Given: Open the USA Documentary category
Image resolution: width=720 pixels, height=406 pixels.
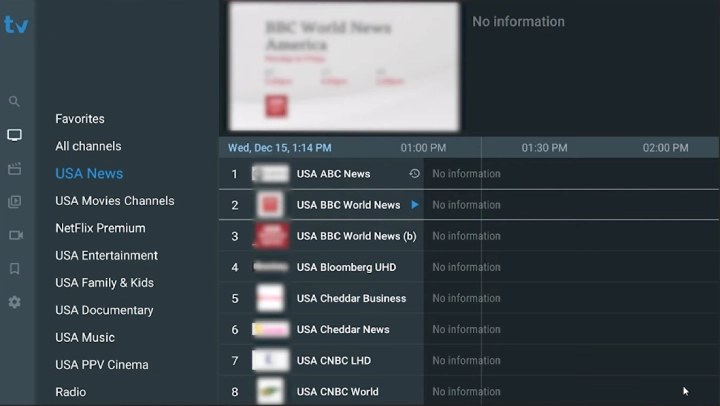Looking at the screenshot, I should click(x=104, y=310).
